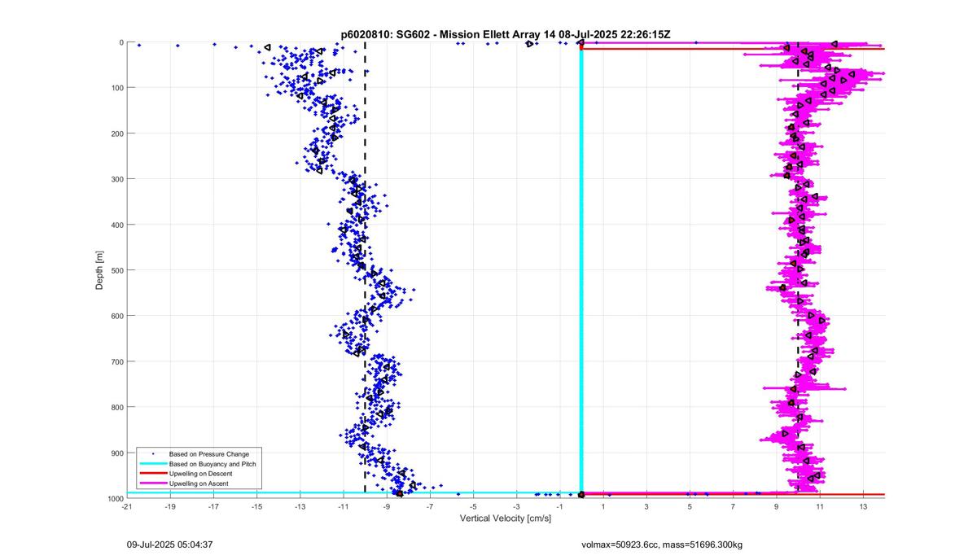Click the vertical cyan buoyancy line mid-plot
The height and width of the screenshot is (560, 977).
click(x=581, y=269)
